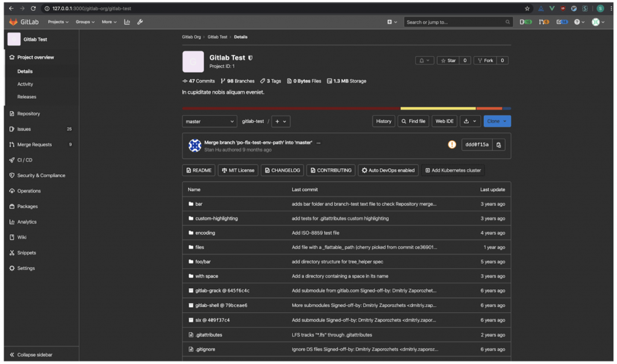The width and height of the screenshot is (617, 364).
Task: Click the GitLab fox logo
Action: [13, 22]
